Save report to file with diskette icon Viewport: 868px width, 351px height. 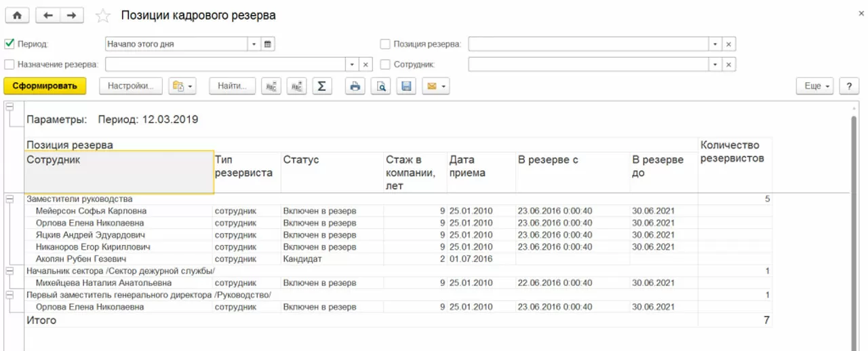point(406,86)
